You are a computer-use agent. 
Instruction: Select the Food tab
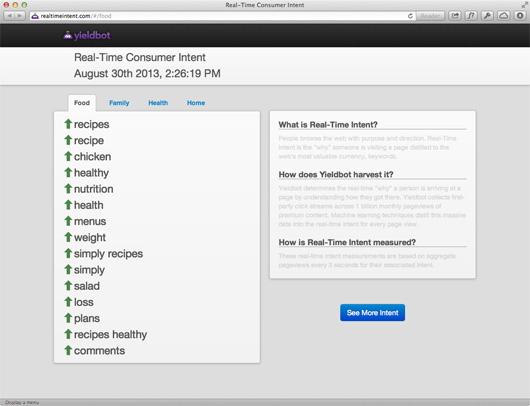coord(82,103)
